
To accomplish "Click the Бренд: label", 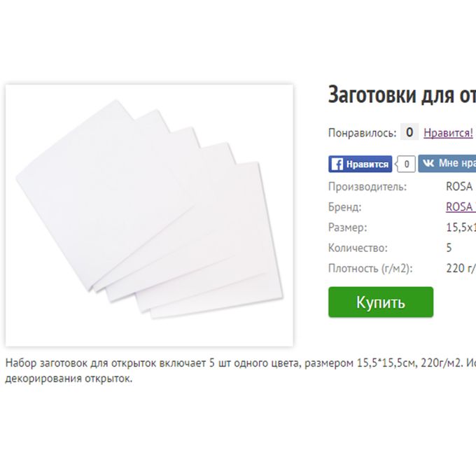I will [345, 207].
